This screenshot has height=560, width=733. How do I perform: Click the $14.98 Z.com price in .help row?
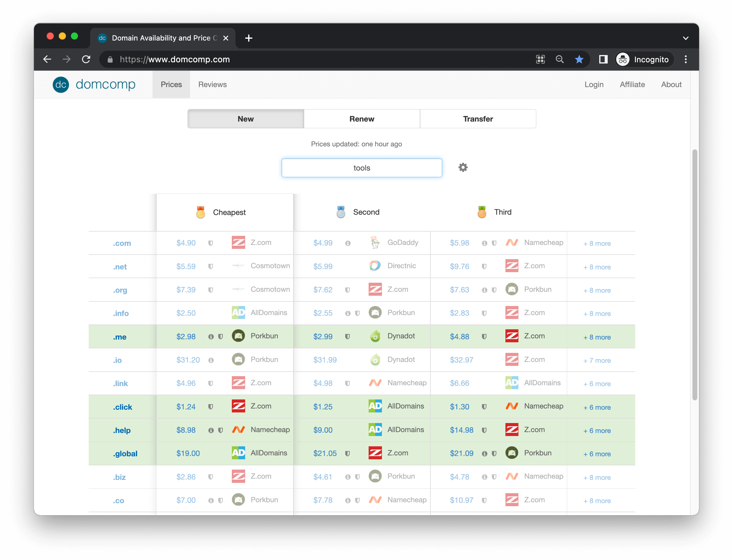click(x=462, y=430)
